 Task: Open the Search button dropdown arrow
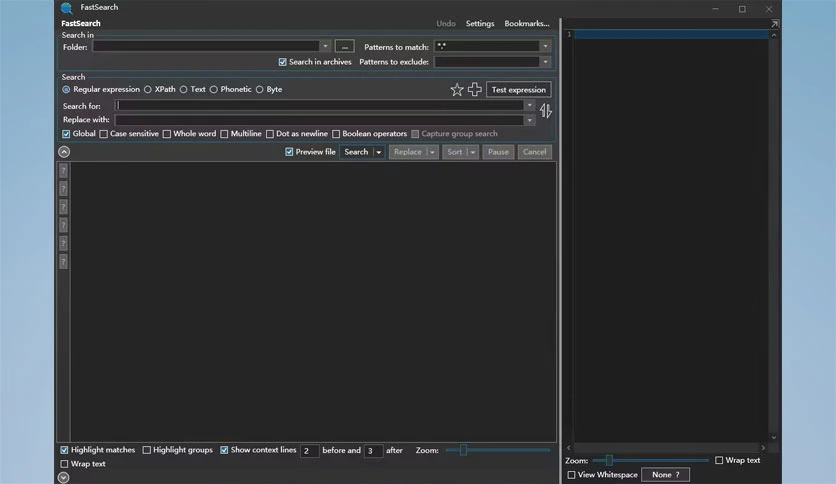pyautogui.click(x=379, y=152)
